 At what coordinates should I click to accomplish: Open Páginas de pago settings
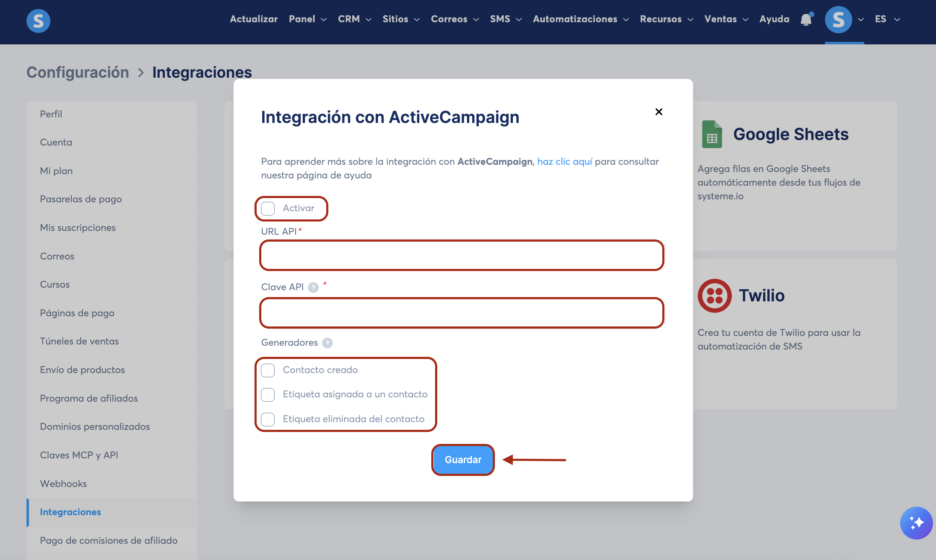coord(112,313)
